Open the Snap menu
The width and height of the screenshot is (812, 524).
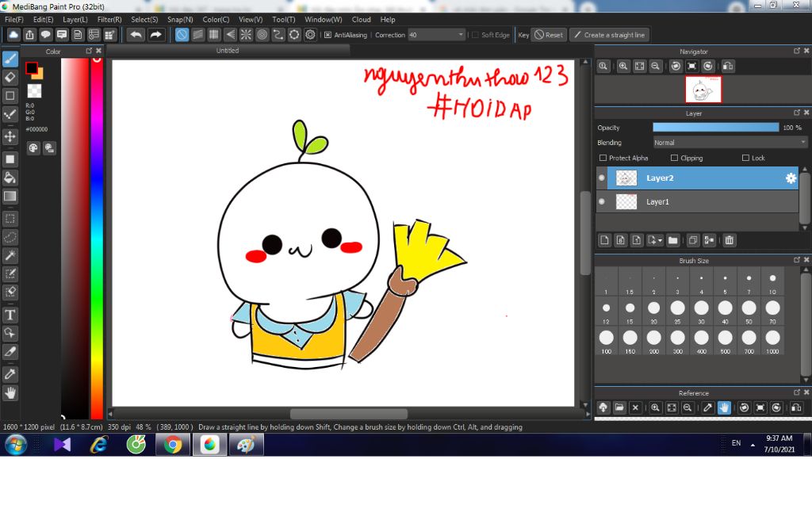click(x=180, y=20)
